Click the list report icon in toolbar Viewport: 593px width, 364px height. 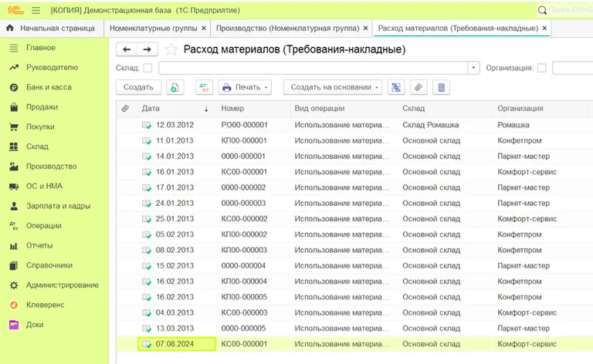point(441,87)
